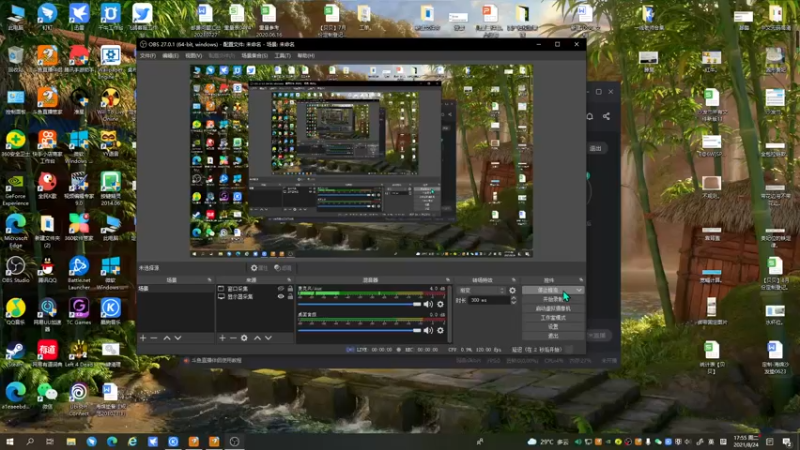Mute the microphone mixer channel speaker
Viewport: 800px width, 450px height.
coord(428,304)
